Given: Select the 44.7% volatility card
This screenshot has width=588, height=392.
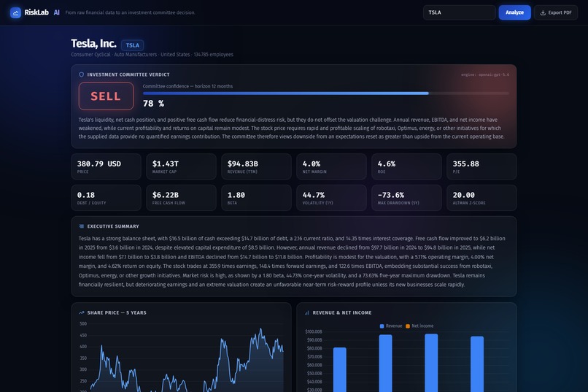Looking at the screenshot, I should click(x=331, y=198).
